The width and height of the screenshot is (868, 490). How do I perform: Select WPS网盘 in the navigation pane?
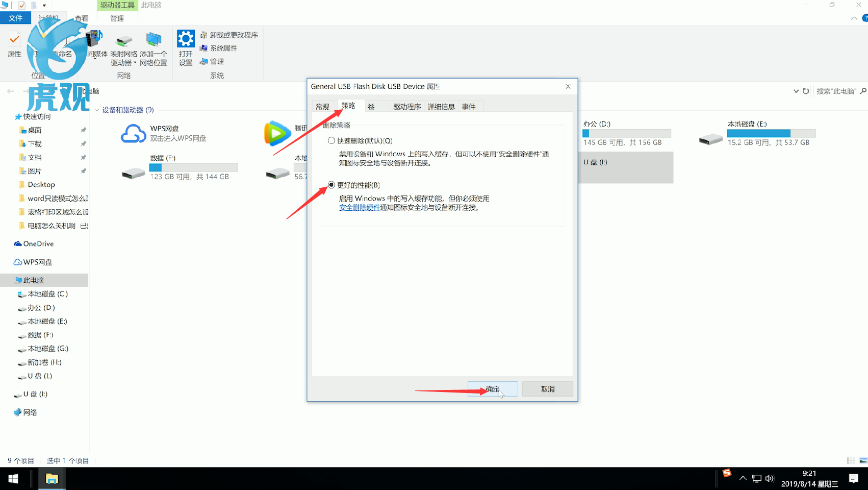(33, 262)
